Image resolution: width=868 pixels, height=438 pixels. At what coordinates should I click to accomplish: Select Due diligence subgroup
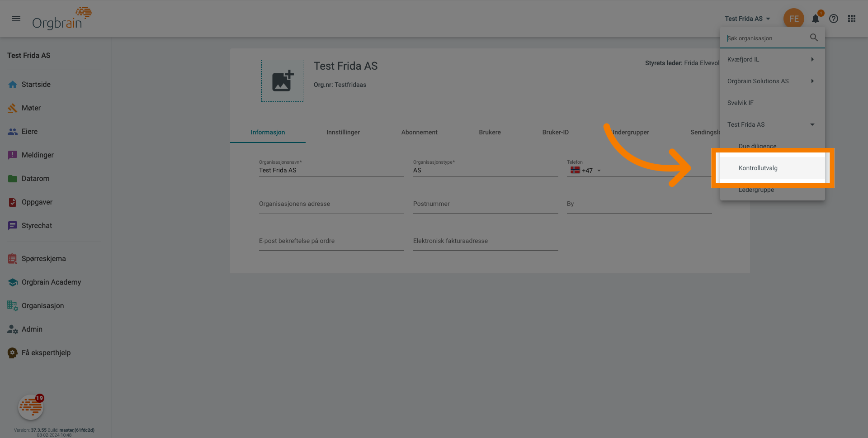[773, 146]
